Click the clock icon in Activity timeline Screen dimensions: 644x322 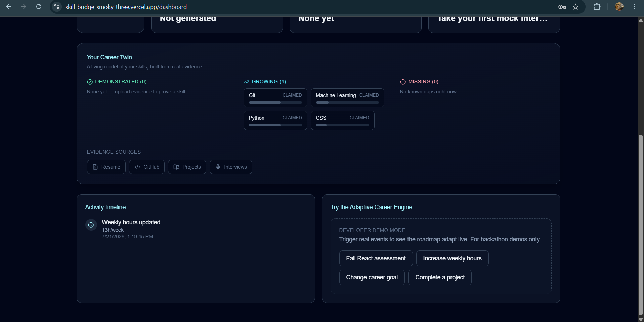[91, 225]
